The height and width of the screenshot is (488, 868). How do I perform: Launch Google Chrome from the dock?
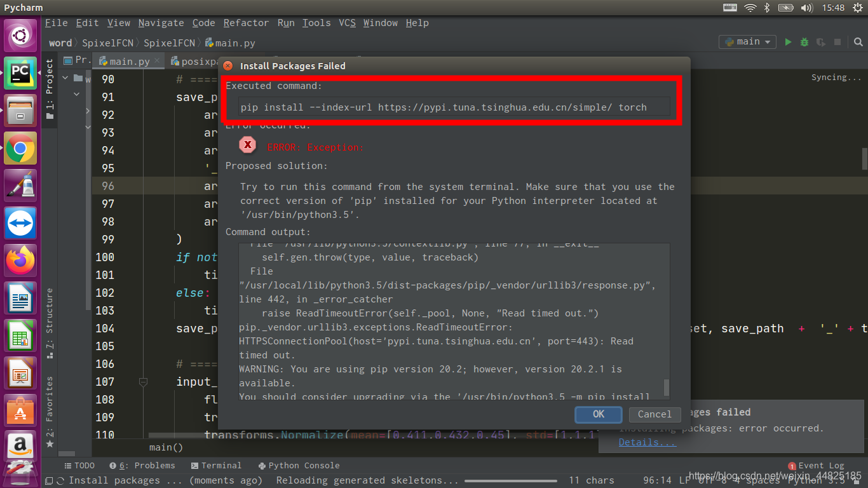tap(20, 149)
